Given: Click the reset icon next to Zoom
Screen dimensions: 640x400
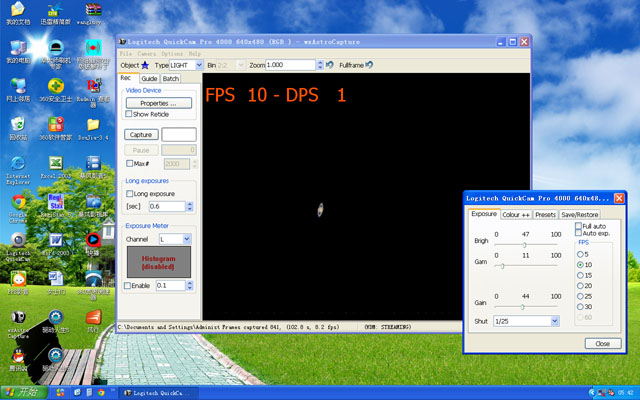Looking at the screenshot, I should coord(330,65).
